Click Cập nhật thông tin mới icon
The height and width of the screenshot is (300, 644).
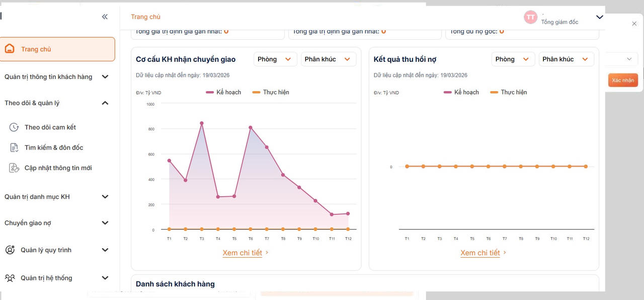click(14, 168)
